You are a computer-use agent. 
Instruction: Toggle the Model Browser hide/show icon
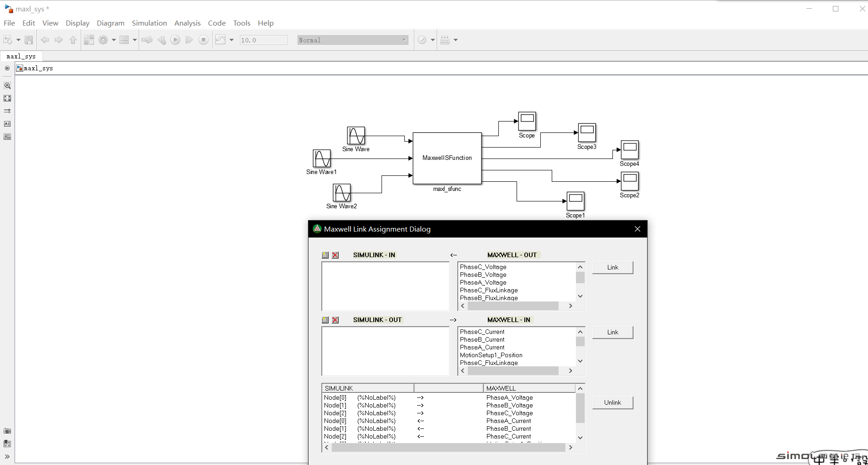7,444
